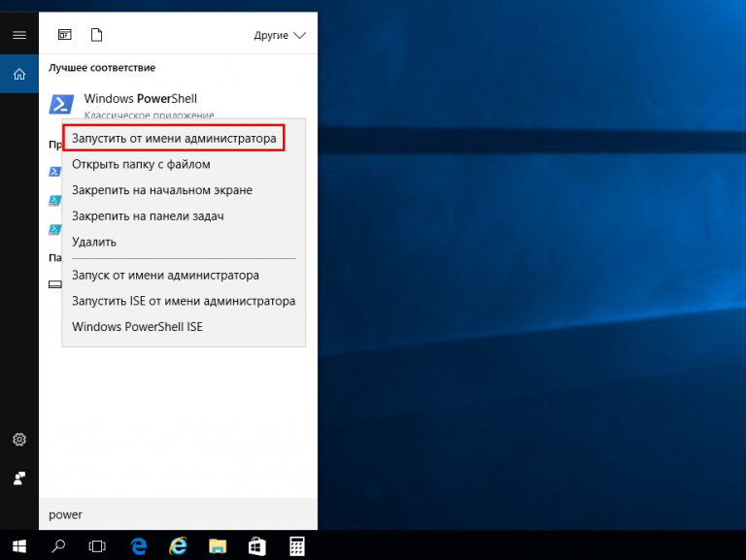This screenshot has height=560, width=746.
Task: Launch Microsoft Edge from taskbar
Action: point(138,544)
